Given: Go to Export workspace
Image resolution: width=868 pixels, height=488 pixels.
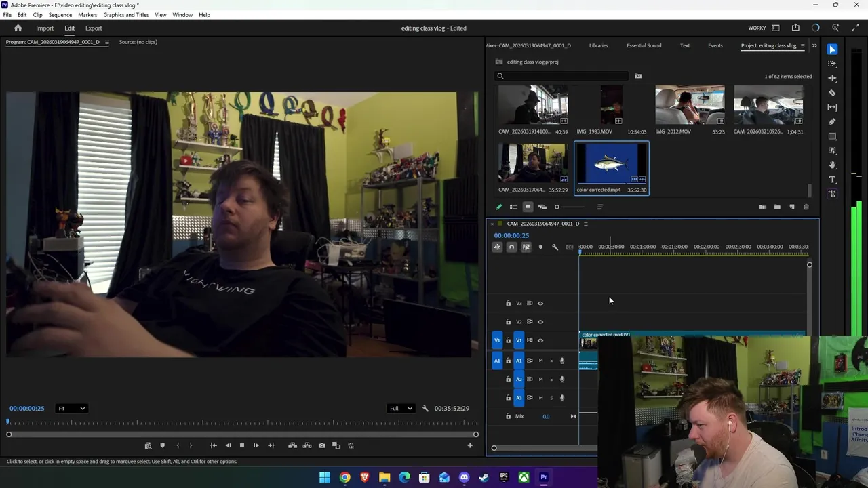Looking at the screenshot, I should point(94,28).
